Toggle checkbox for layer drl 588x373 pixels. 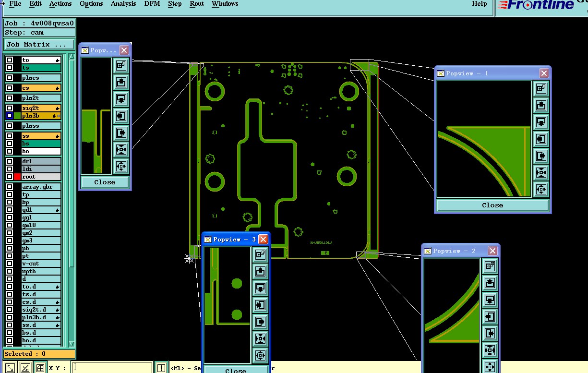[x=10, y=161]
